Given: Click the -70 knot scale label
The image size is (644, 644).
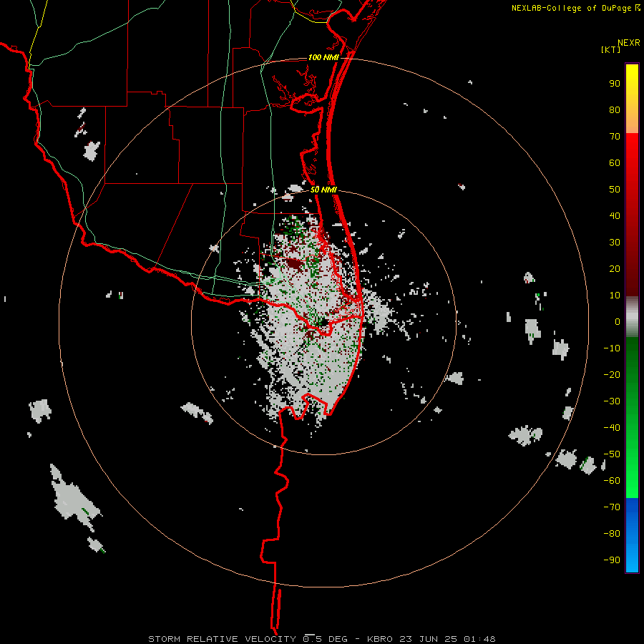Looking at the screenshot, I should pos(612,507).
